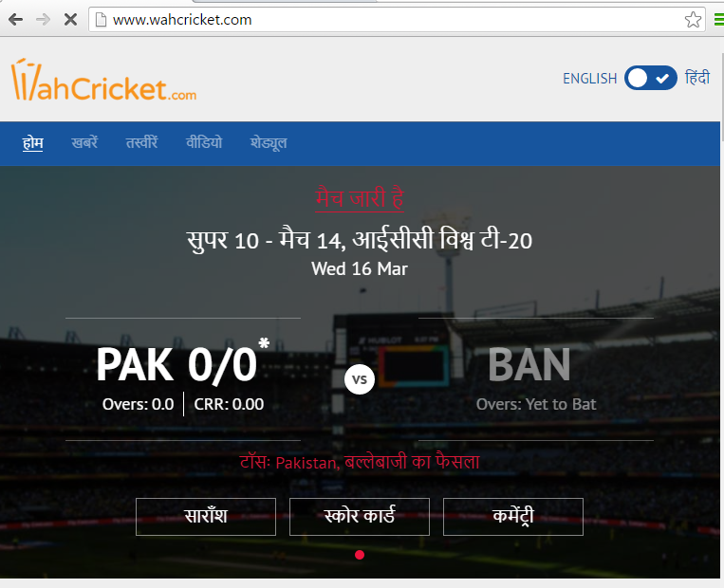Click the browser back arrow
Viewport: 724px width, 588px height.
pos(16,20)
